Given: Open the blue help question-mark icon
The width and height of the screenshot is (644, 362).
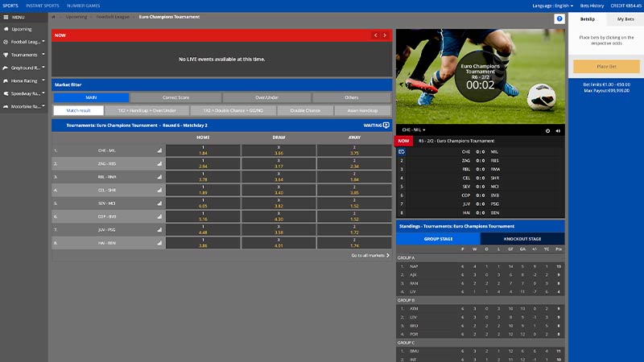Looking at the screenshot, I should tap(559, 19).
